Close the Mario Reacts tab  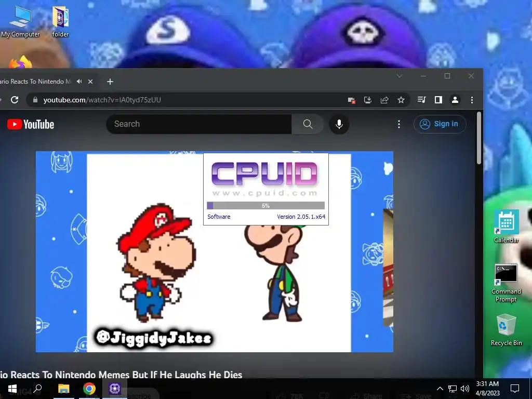pos(90,82)
